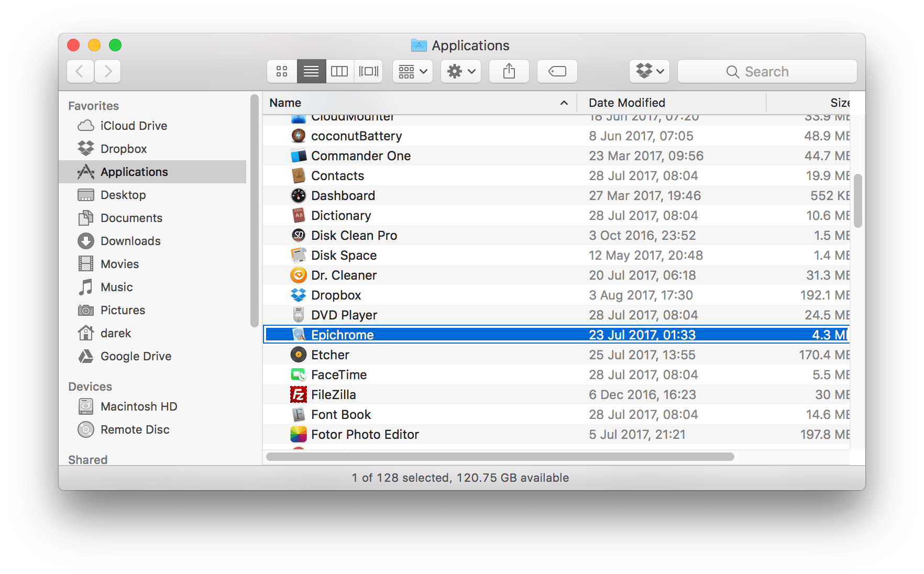
Task: Click the Commander One app icon
Action: point(298,156)
